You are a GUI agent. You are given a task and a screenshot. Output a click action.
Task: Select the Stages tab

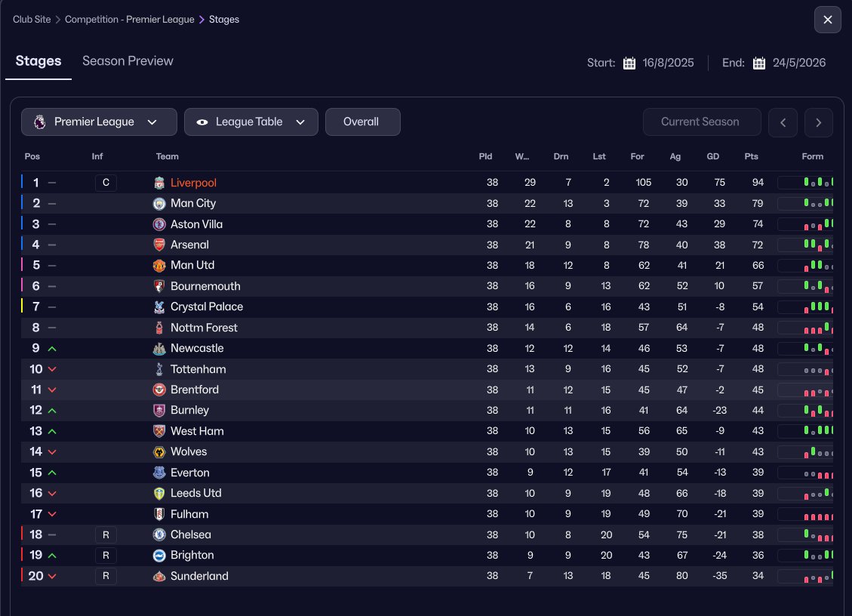[x=38, y=61]
